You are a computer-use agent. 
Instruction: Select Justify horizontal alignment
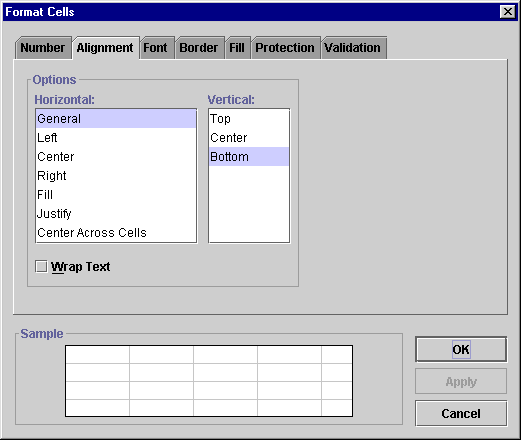click(x=116, y=214)
